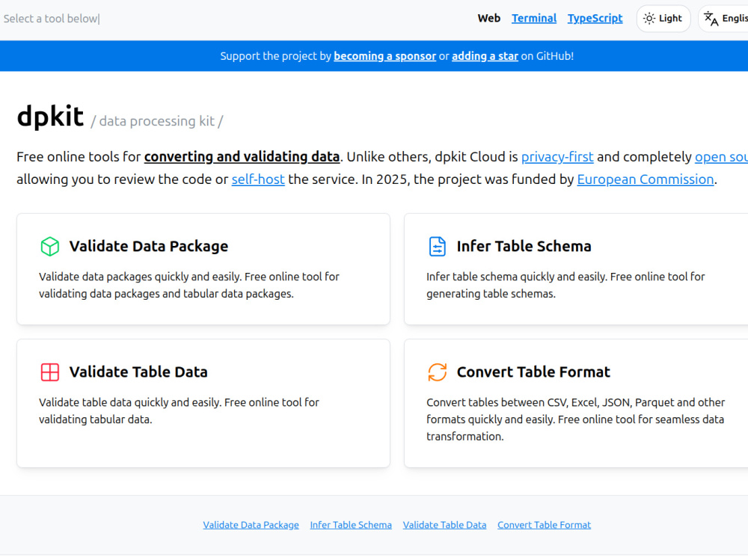Image resolution: width=748 pixels, height=560 pixels.
Task: Open the 'privacy-first' link
Action: 557,157
